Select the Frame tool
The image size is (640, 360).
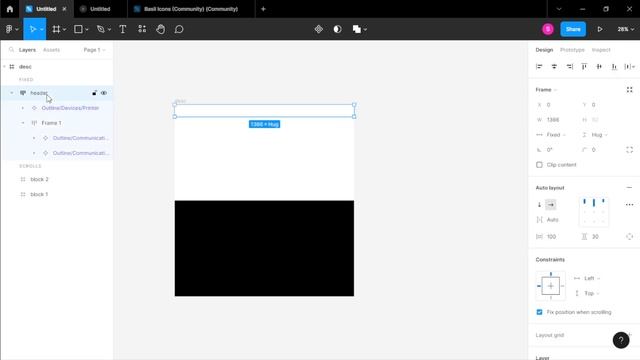56,29
